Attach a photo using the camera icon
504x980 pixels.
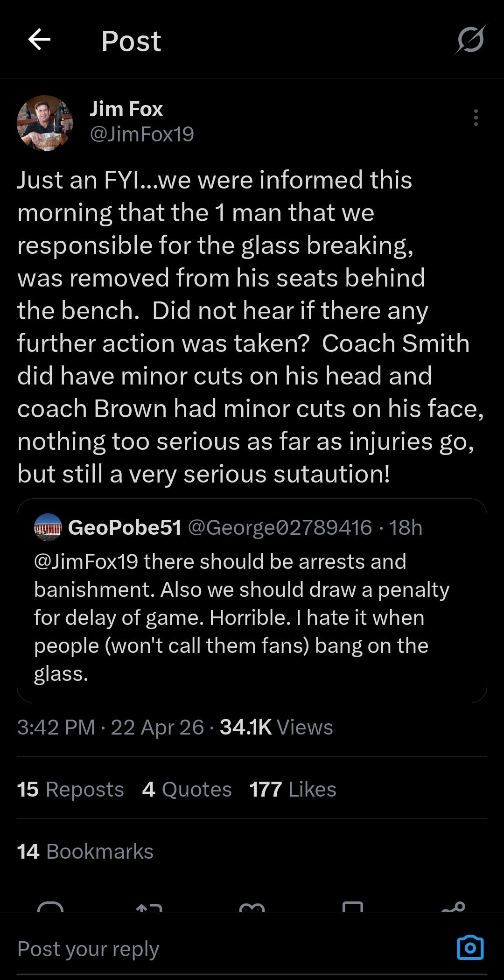tap(470, 948)
